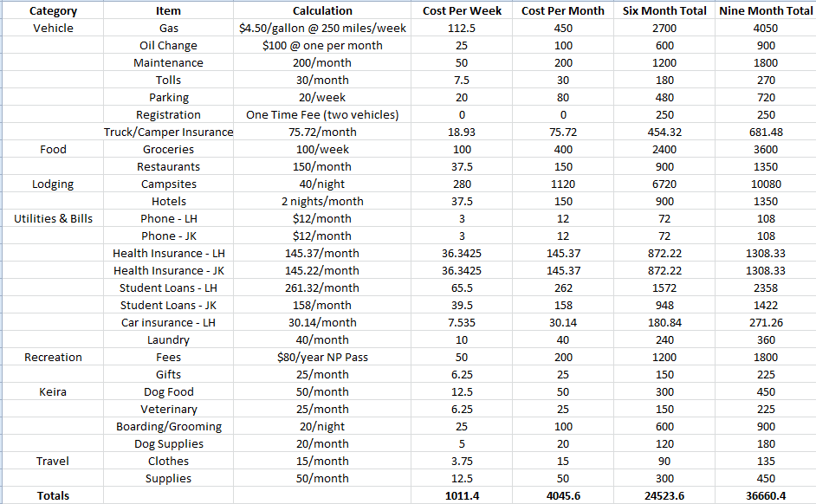Click the $4.50/gallon @ 250 miles/week cell

(x=322, y=29)
